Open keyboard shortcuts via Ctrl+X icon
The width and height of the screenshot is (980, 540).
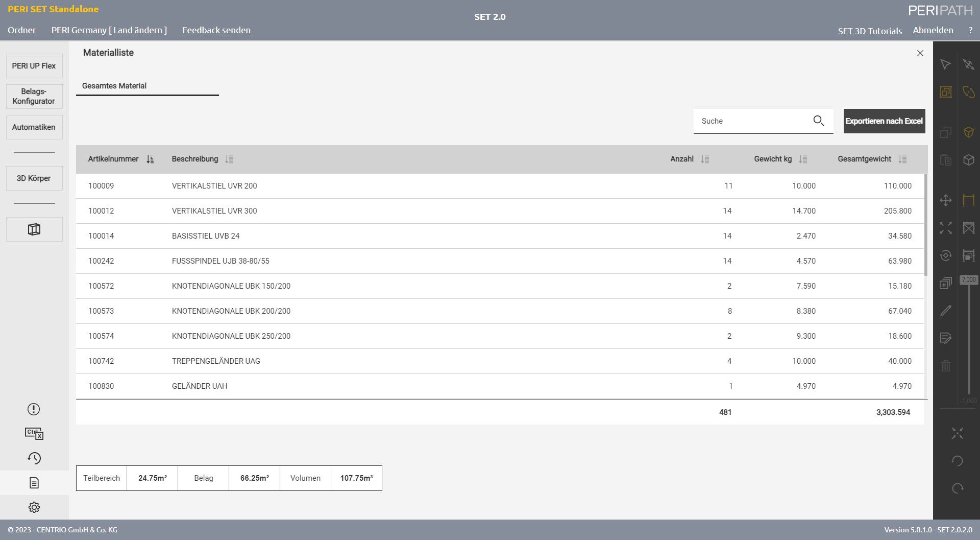[34, 434]
